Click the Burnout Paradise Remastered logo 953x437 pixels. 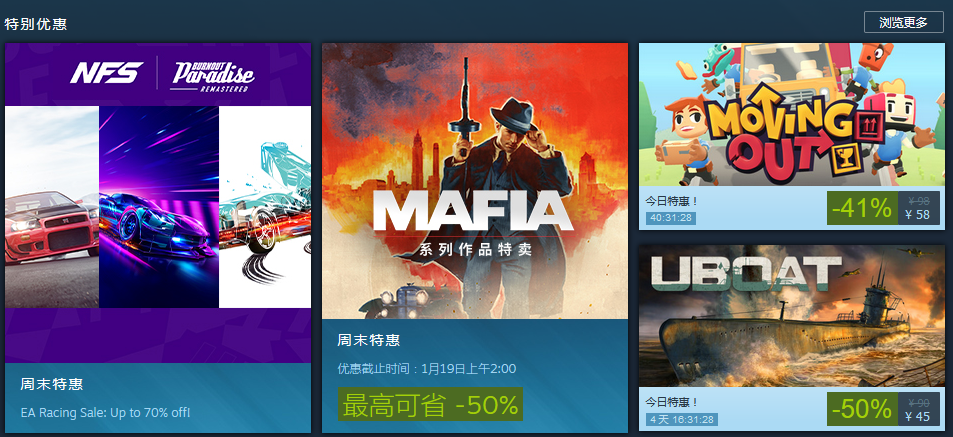tap(212, 75)
